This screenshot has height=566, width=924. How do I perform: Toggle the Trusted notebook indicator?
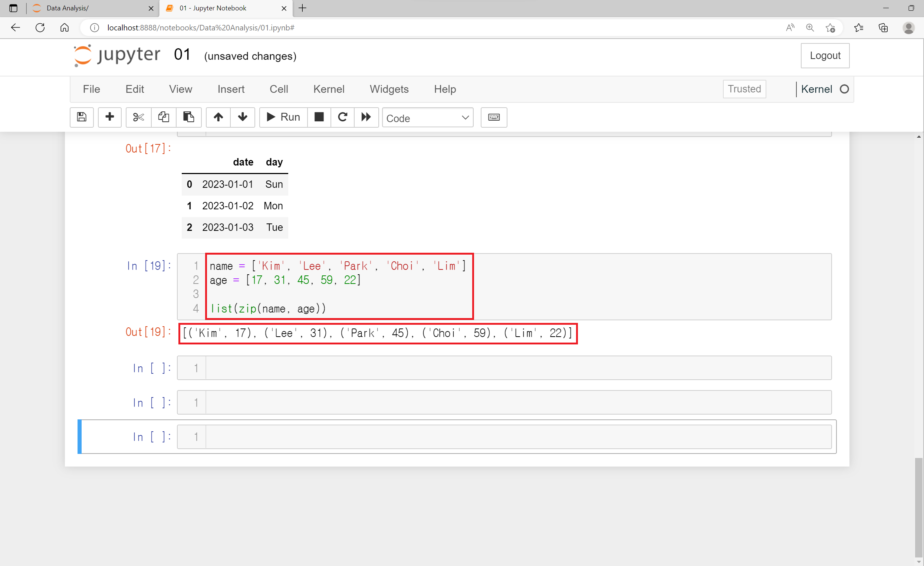pyautogui.click(x=744, y=89)
